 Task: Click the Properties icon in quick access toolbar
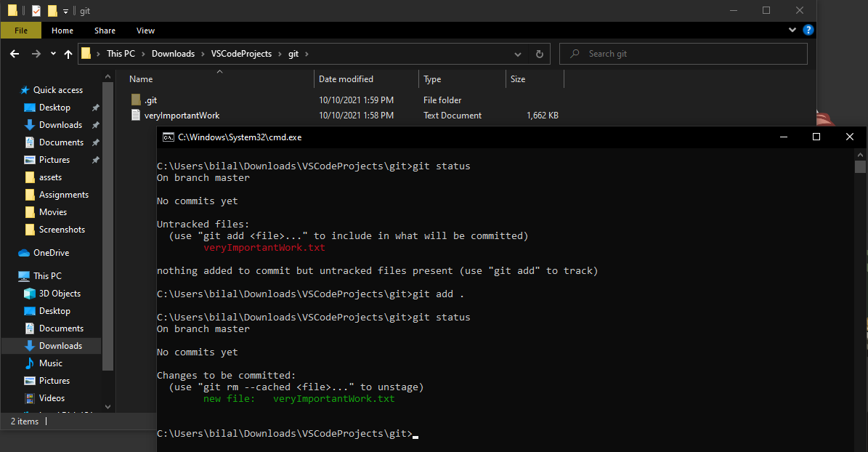[34, 10]
